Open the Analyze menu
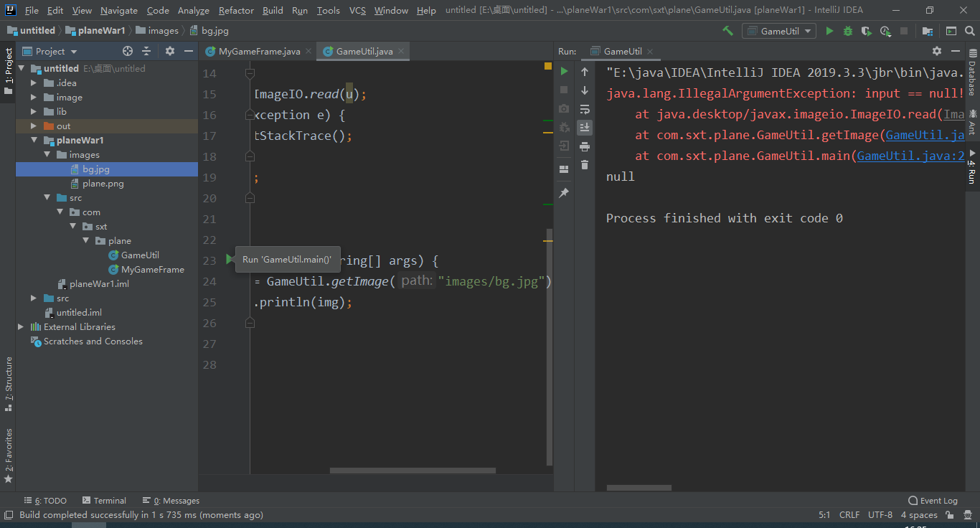The height and width of the screenshot is (528, 980). coord(193,10)
